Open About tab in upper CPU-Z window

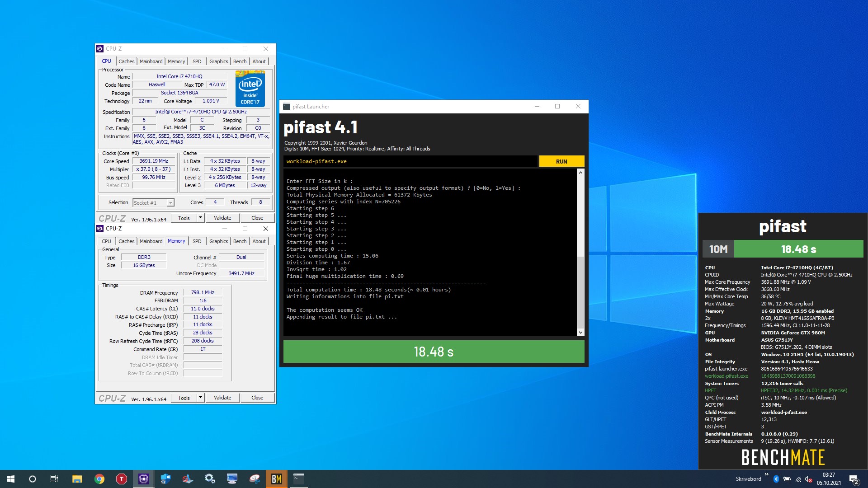[x=259, y=61]
